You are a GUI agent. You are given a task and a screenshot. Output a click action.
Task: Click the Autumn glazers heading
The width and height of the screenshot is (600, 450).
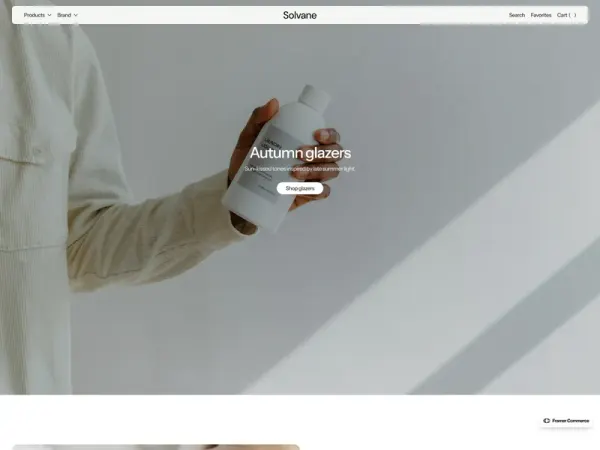click(x=300, y=153)
